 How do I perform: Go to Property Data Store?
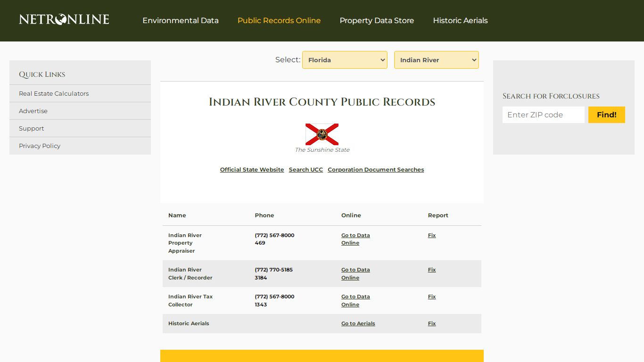[x=377, y=21]
